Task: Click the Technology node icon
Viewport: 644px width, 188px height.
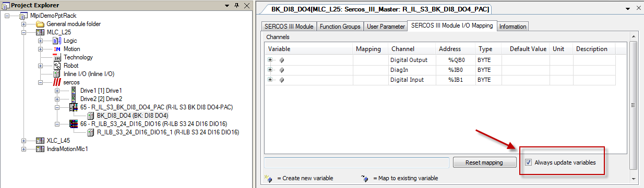Action: 57,57
